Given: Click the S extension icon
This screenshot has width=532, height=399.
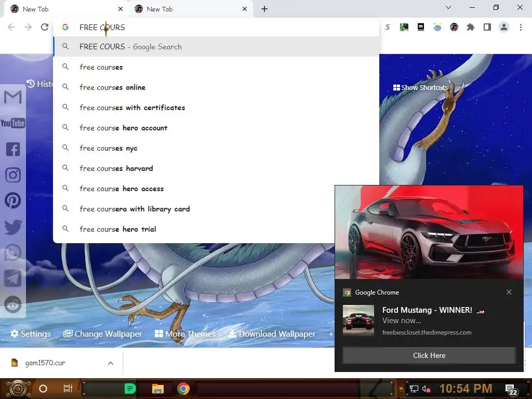Looking at the screenshot, I should [388, 27].
